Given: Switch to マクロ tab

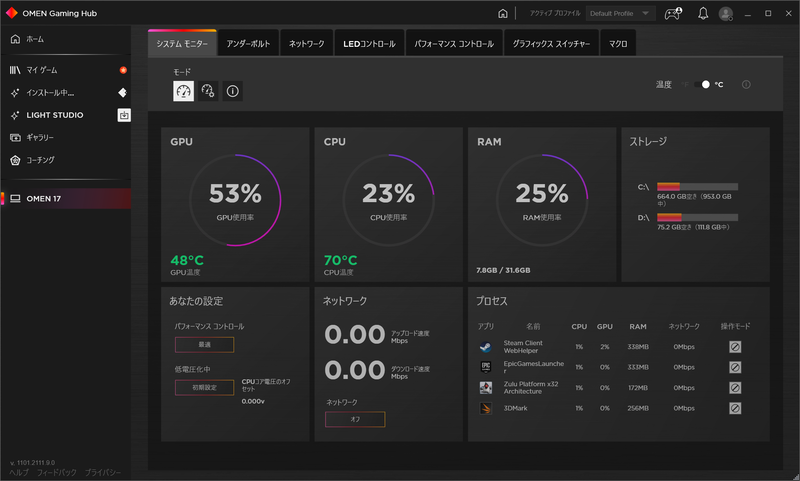Looking at the screenshot, I should point(618,43).
